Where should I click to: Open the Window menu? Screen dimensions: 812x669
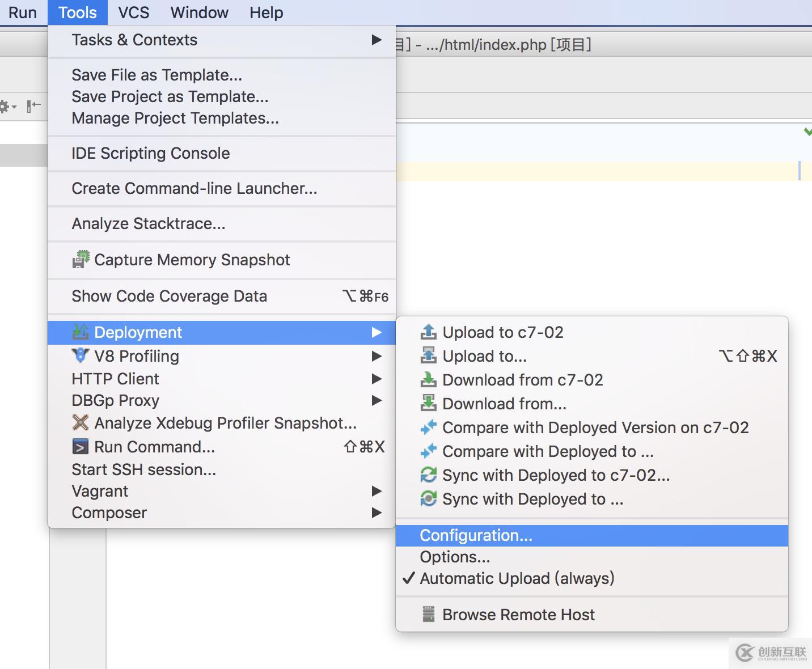[199, 12]
